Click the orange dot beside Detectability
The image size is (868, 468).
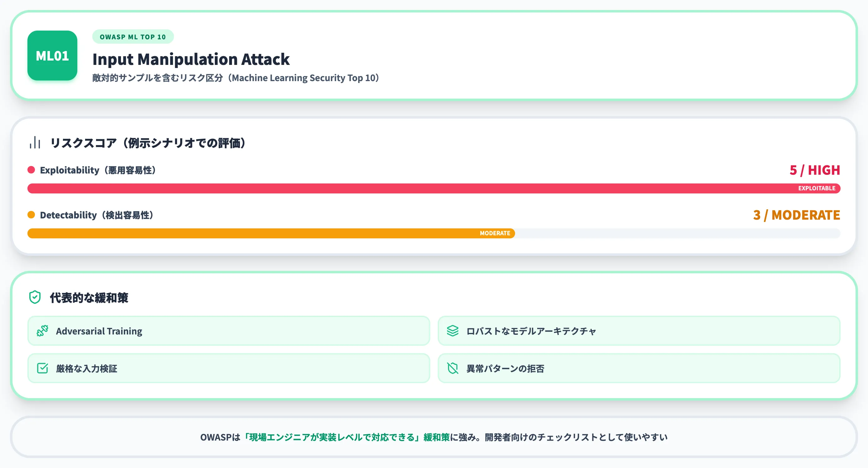pyautogui.click(x=31, y=215)
